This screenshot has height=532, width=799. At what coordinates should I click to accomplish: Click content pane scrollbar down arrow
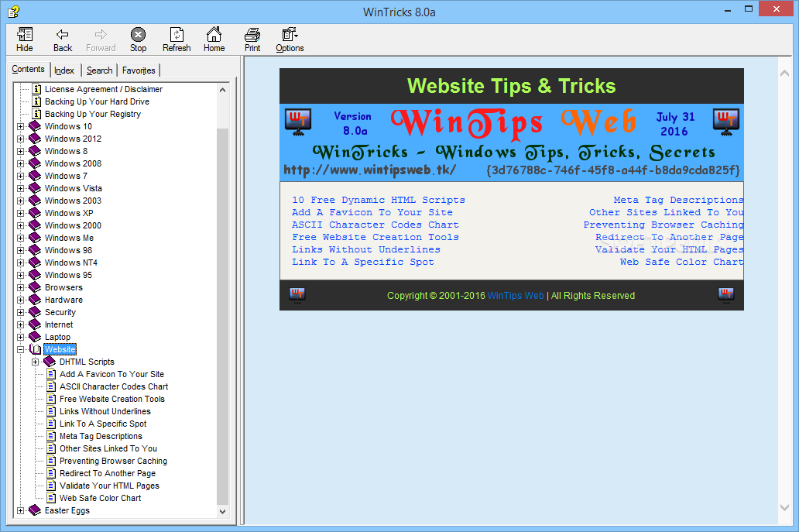[785, 507]
